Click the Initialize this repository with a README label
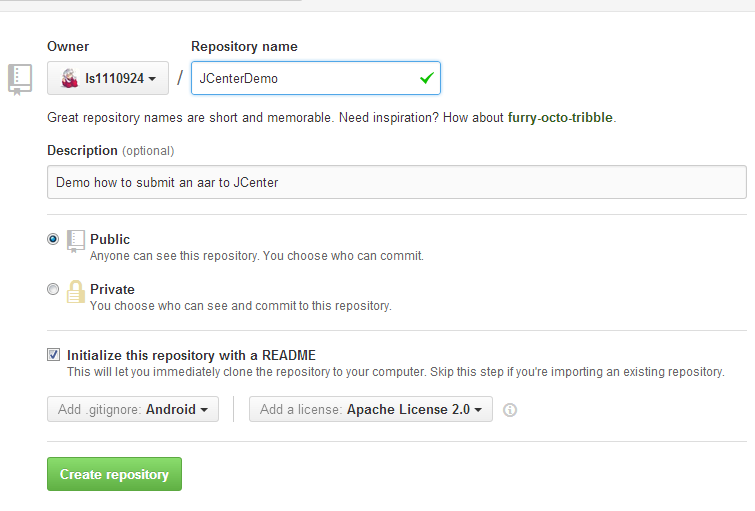The height and width of the screenshot is (511, 755). pyautogui.click(x=191, y=355)
